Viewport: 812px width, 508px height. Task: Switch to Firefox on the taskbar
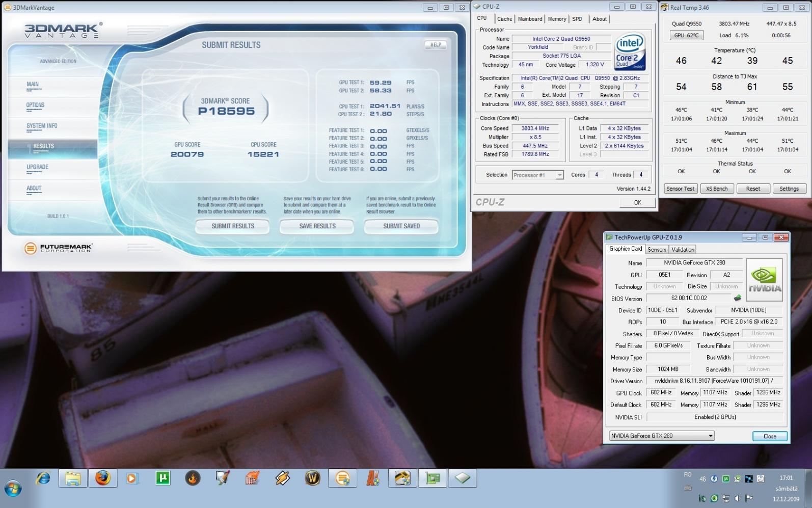(x=103, y=478)
